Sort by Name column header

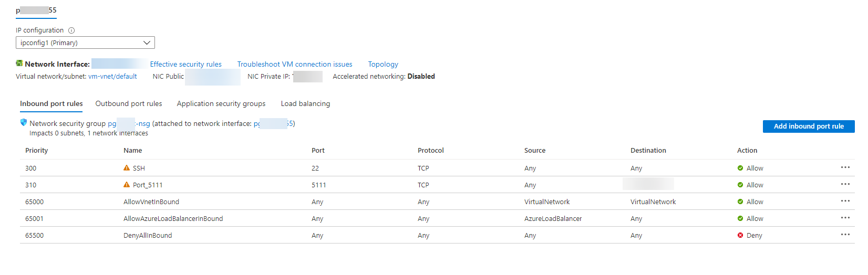point(133,151)
